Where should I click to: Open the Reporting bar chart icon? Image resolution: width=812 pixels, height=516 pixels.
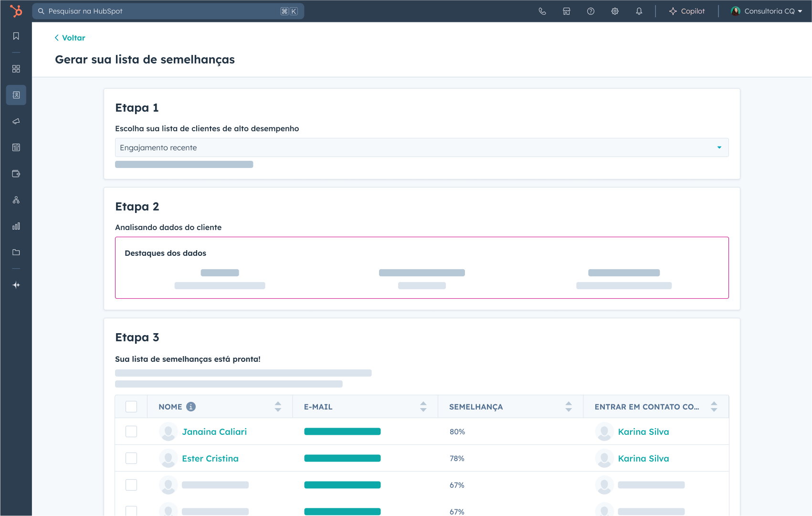[16, 226]
